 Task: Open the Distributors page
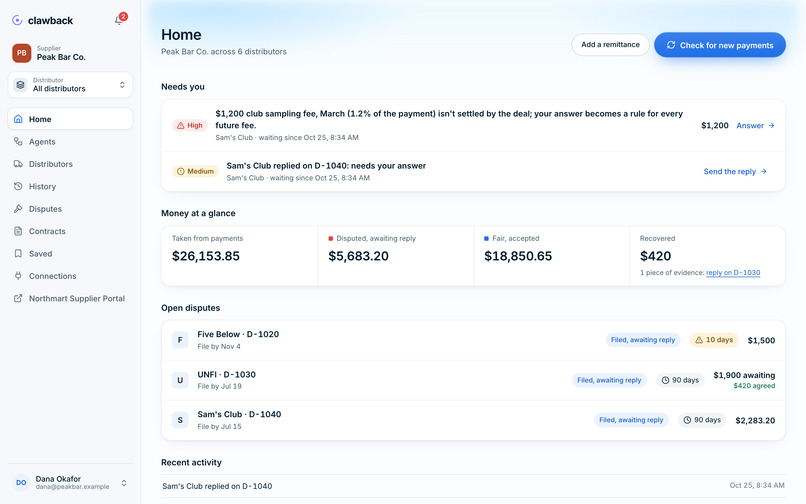pos(70,164)
